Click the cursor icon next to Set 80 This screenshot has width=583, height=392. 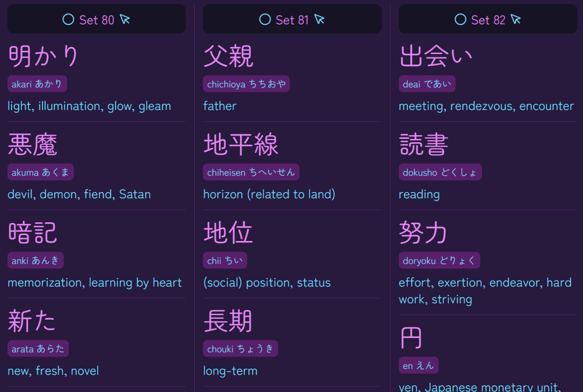[x=125, y=19]
